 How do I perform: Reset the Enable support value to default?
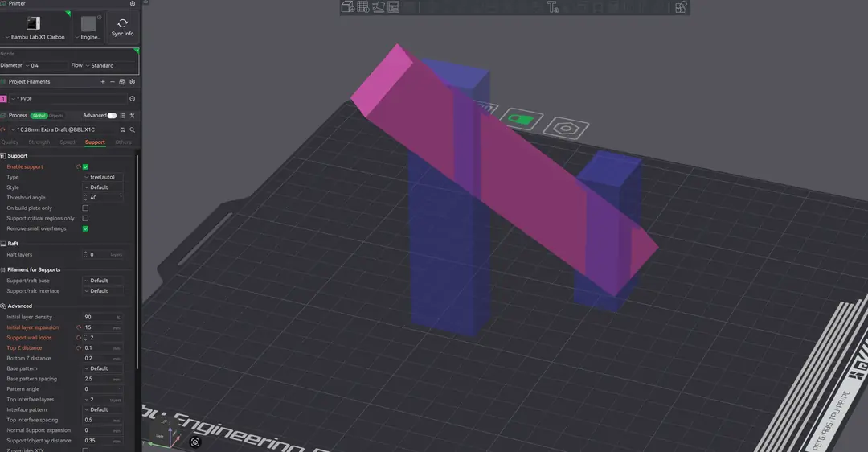point(79,166)
